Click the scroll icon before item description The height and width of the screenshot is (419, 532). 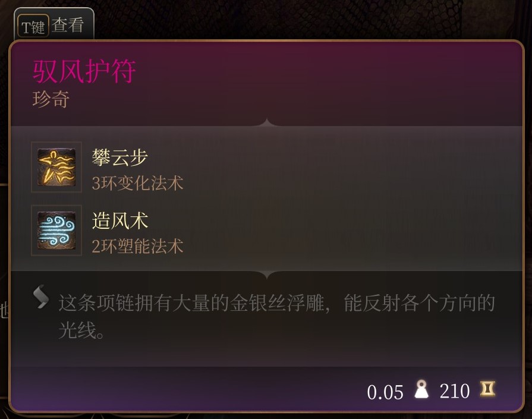41,297
